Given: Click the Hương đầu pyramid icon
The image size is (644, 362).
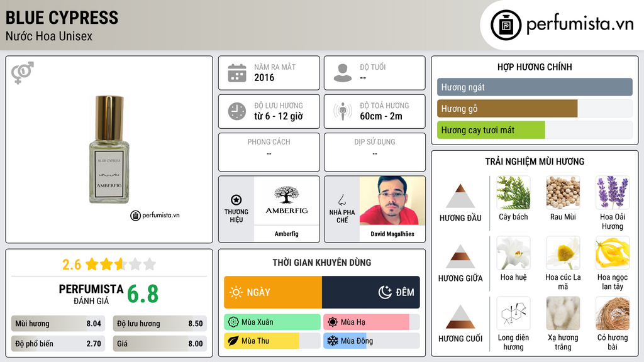Looking at the screenshot, I should tap(460, 196).
